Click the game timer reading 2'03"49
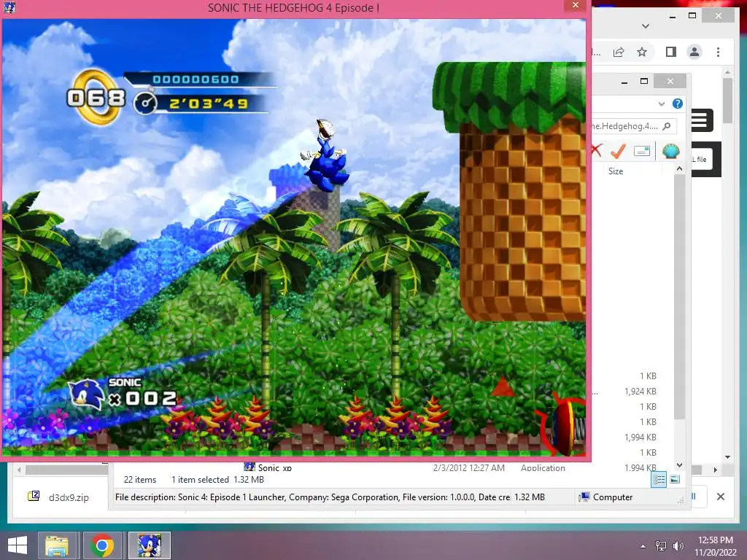 point(209,104)
